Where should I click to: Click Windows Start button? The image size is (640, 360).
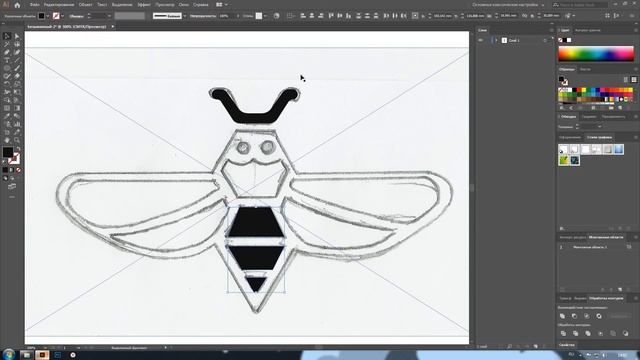pos(9,354)
